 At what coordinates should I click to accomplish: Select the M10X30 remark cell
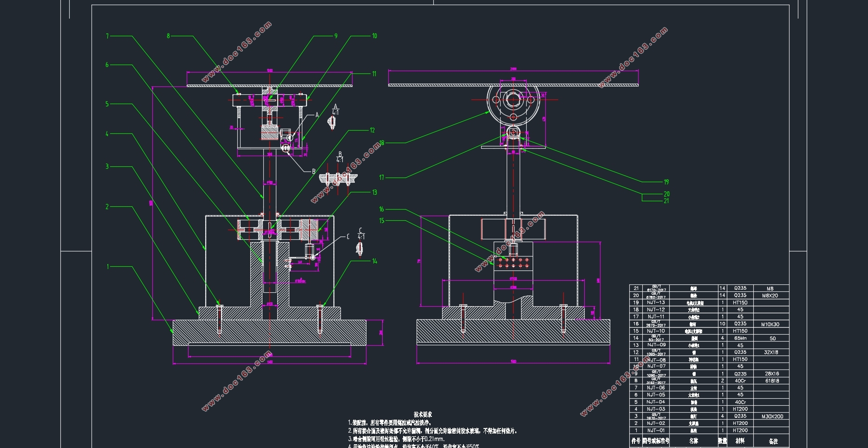pyautogui.click(x=771, y=324)
